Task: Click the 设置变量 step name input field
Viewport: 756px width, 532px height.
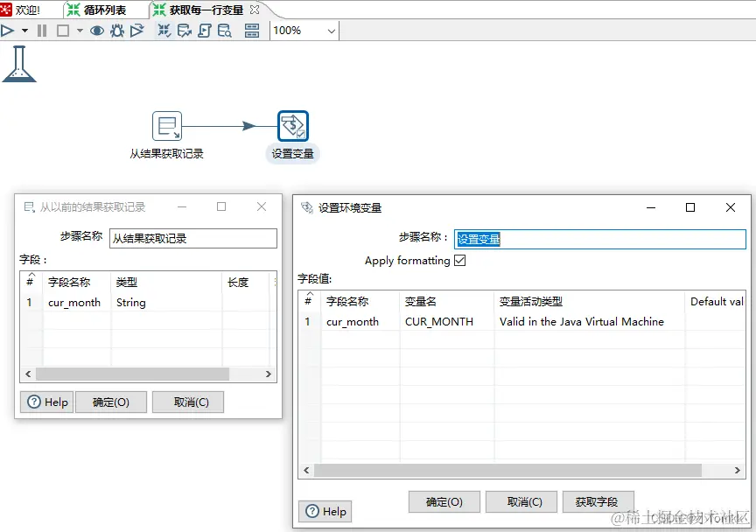Action: tap(600, 239)
